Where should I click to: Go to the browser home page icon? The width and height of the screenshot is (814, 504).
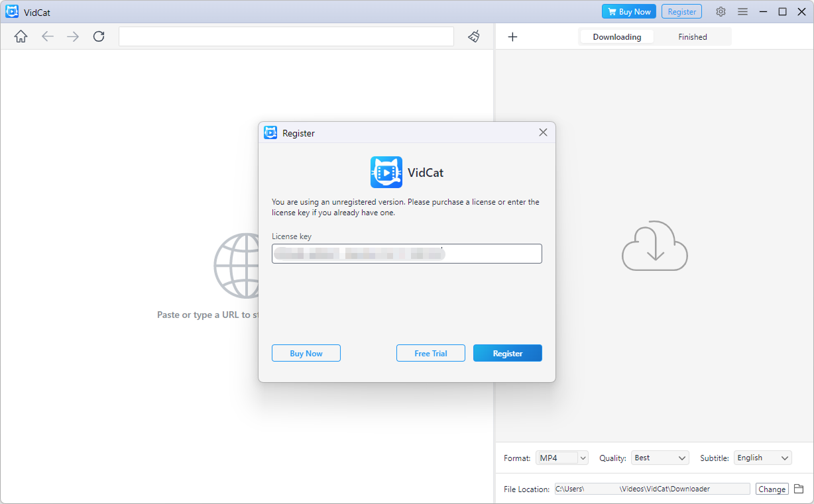(x=21, y=36)
